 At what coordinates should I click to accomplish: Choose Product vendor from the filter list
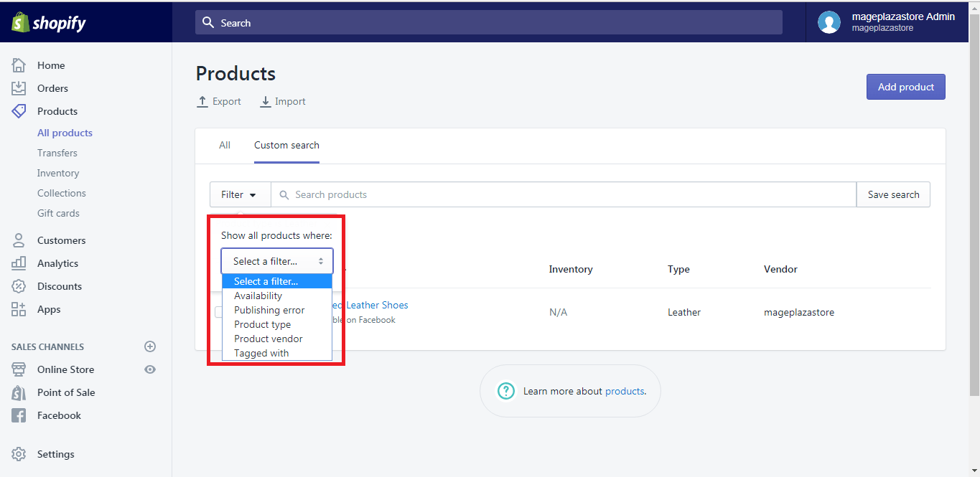[x=269, y=338]
